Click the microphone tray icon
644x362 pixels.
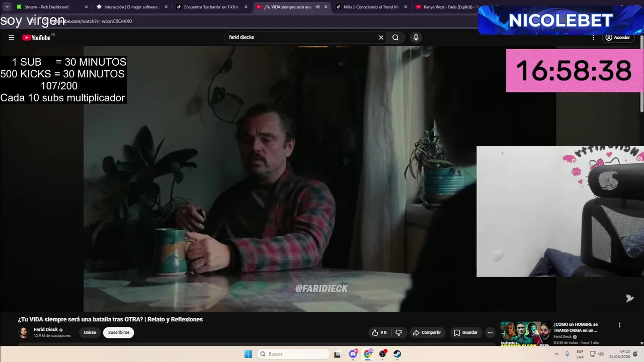click(x=567, y=354)
